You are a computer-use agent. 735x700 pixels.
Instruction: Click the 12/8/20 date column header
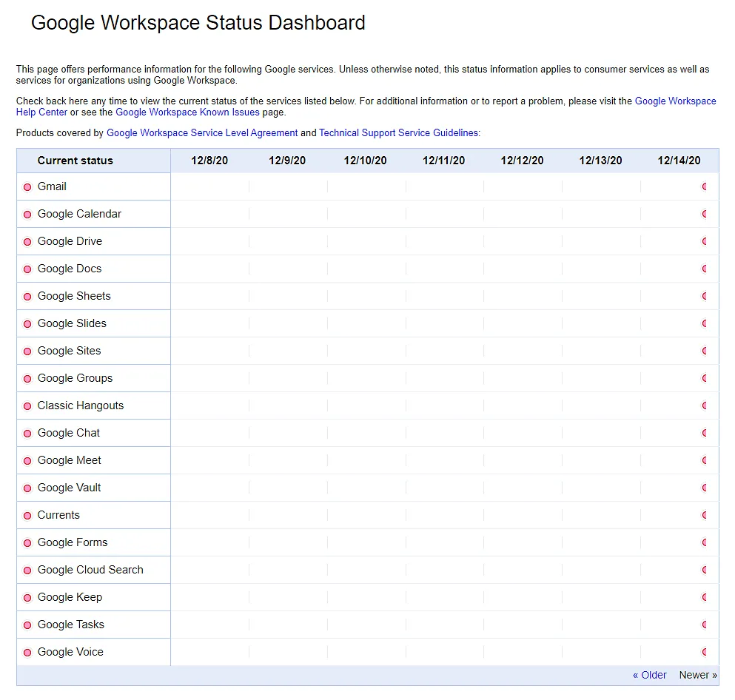pyautogui.click(x=209, y=161)
